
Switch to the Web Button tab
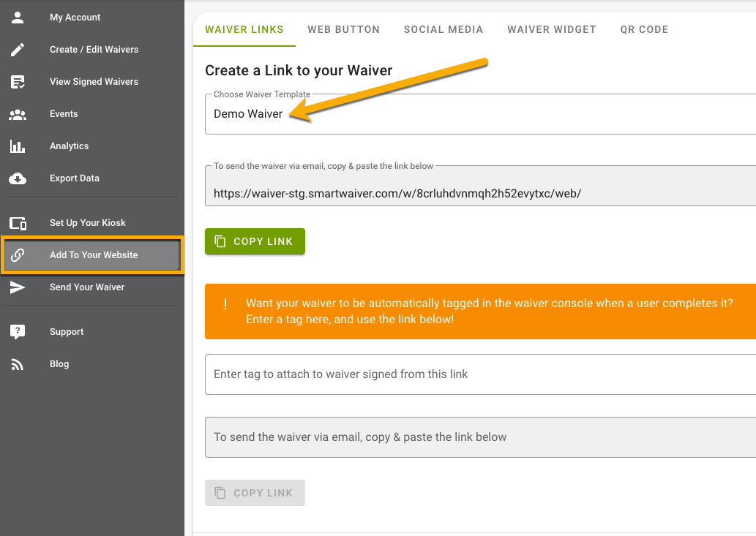pyautogui.click(x=343, y=29)
